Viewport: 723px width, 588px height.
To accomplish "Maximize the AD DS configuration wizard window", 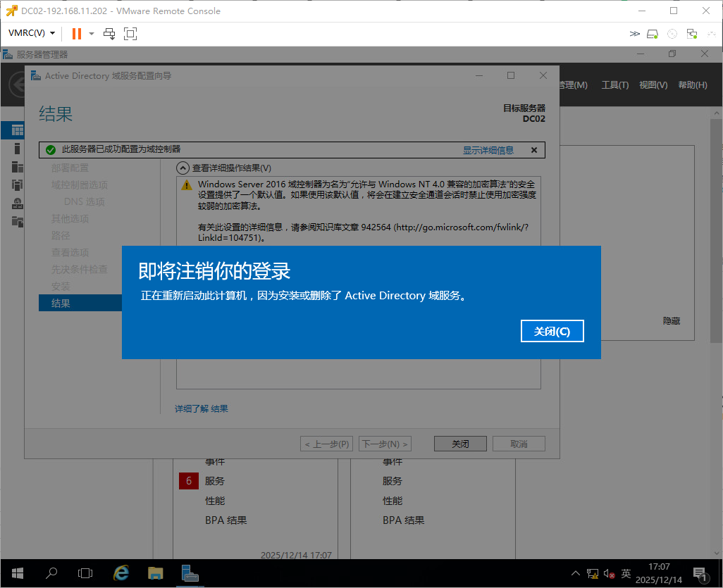I will coord(511,75).
